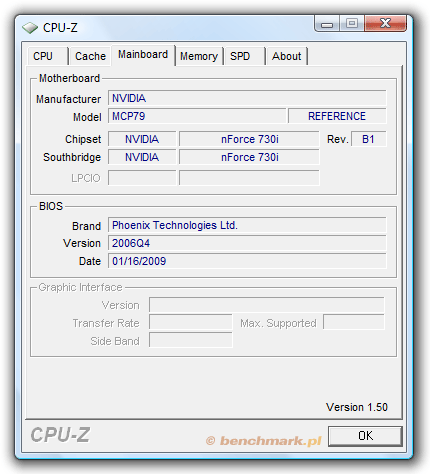Go to the About tab
The width and height of the screenshot is (430, 474).
tap(287, 56)
